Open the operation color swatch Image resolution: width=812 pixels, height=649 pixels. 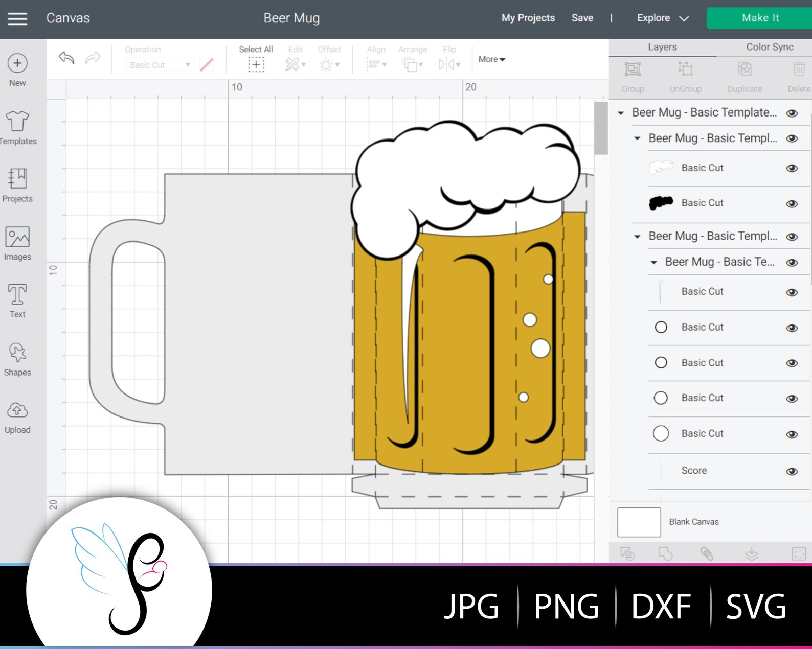coord(207,65)
